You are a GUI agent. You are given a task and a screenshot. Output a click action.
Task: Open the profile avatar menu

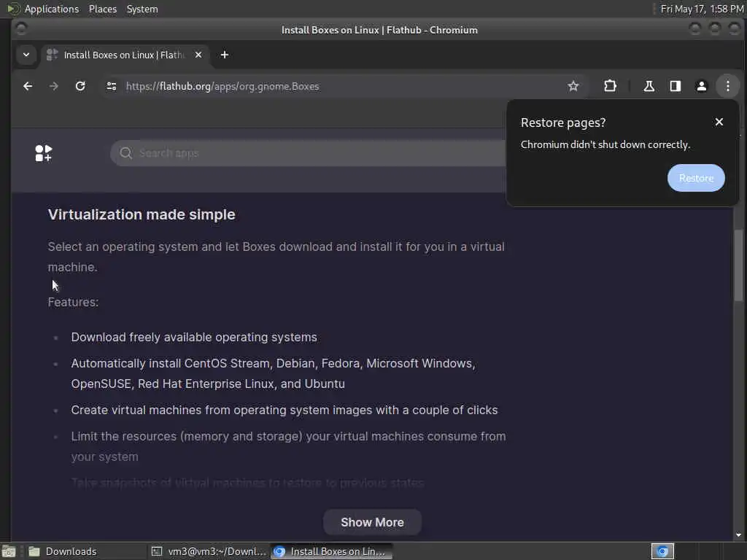tap(701, 86)
